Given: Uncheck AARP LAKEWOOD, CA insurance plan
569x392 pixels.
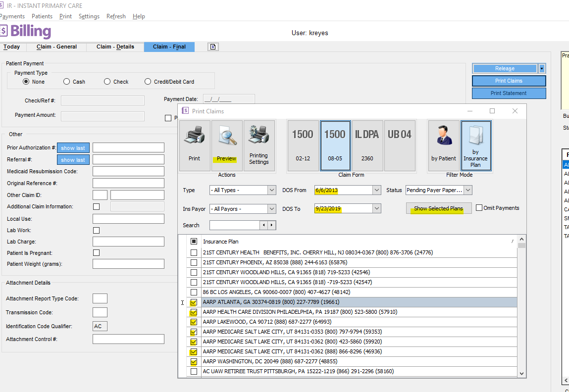Looking at the screenshot, I should click(194, 322).
